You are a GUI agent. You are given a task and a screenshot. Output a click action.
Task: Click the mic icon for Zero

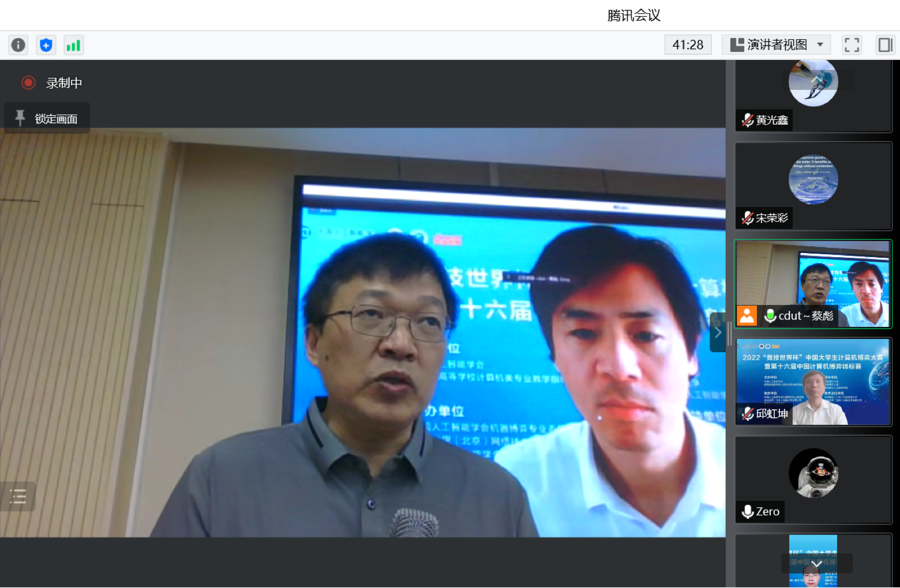(748, 511)
